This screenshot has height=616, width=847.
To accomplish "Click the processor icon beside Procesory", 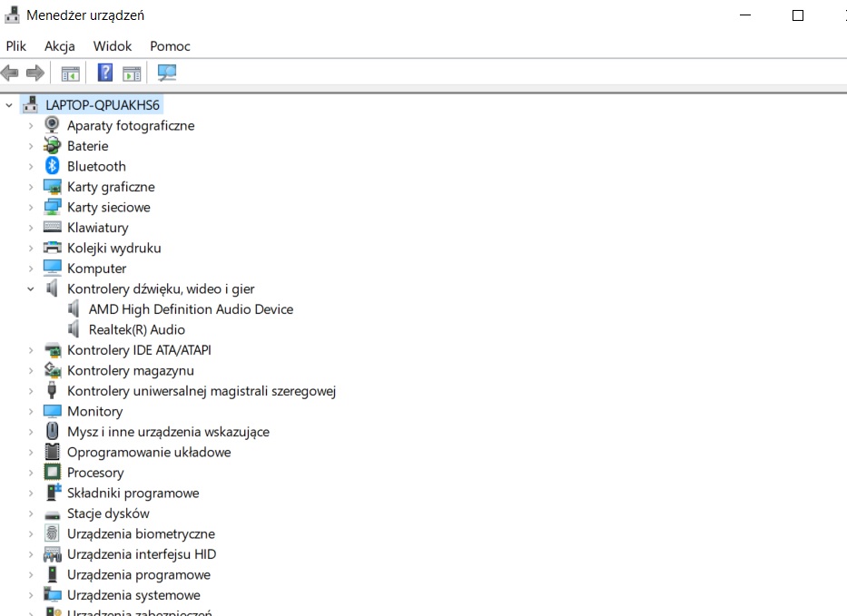I will (53, 472).
